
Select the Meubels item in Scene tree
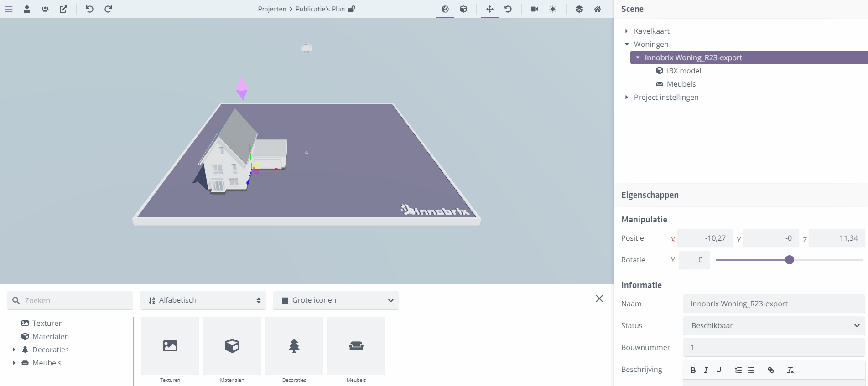676,84
